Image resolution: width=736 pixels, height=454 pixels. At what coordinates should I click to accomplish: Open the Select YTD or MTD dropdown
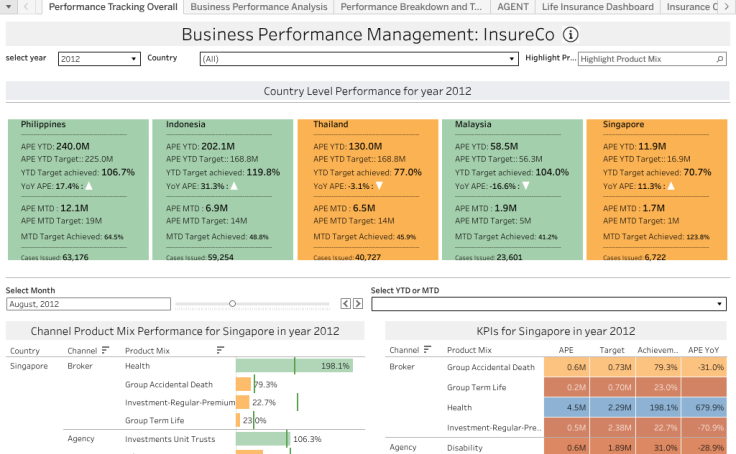pos(548,304)
